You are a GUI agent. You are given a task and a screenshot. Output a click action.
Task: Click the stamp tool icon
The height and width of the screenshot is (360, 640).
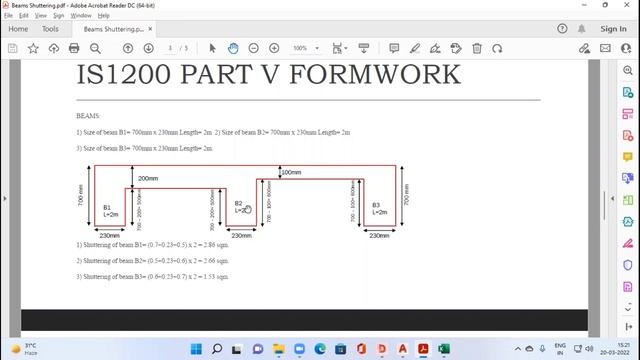[x=456, y=48]
